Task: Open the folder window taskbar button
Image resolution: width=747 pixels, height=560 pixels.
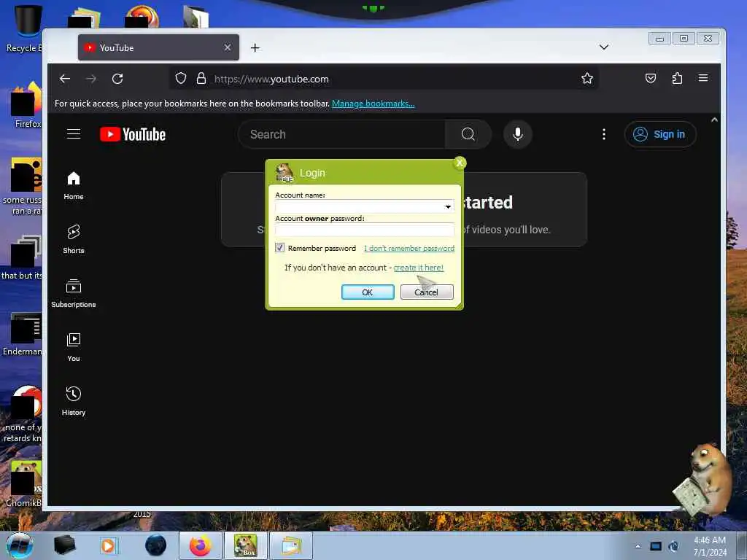Action: 290,545
